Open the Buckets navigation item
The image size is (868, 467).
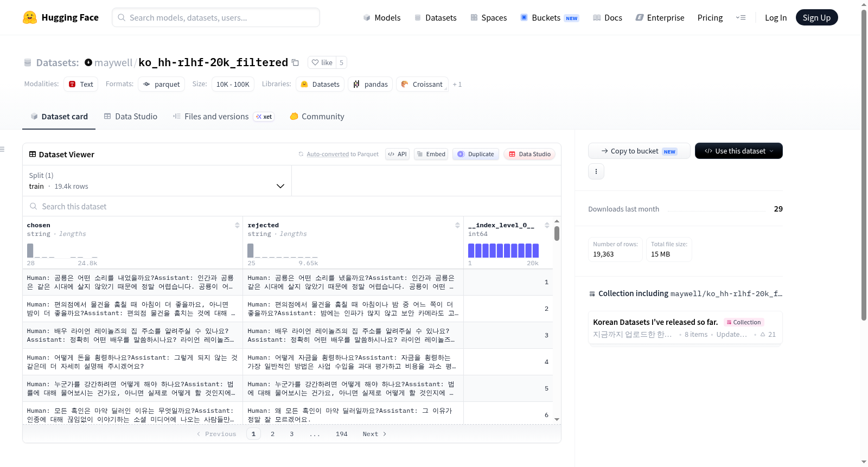point(550,17)
